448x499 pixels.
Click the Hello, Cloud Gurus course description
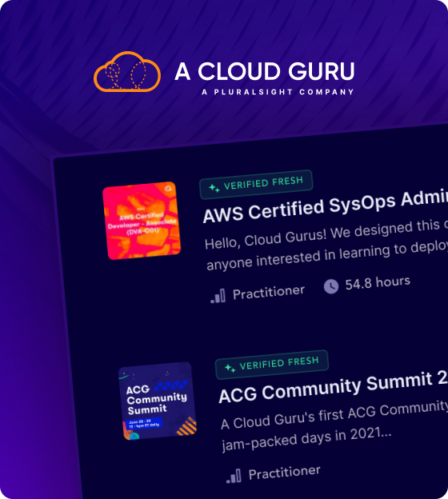326,245
